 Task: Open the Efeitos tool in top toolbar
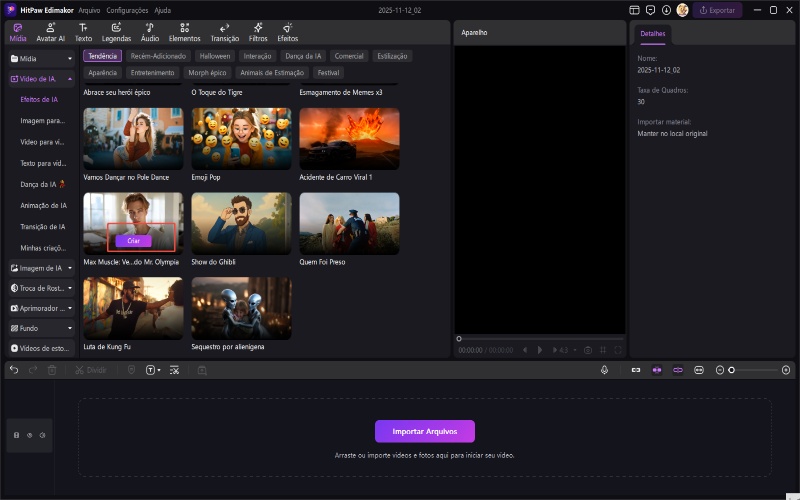pos(288,32)
